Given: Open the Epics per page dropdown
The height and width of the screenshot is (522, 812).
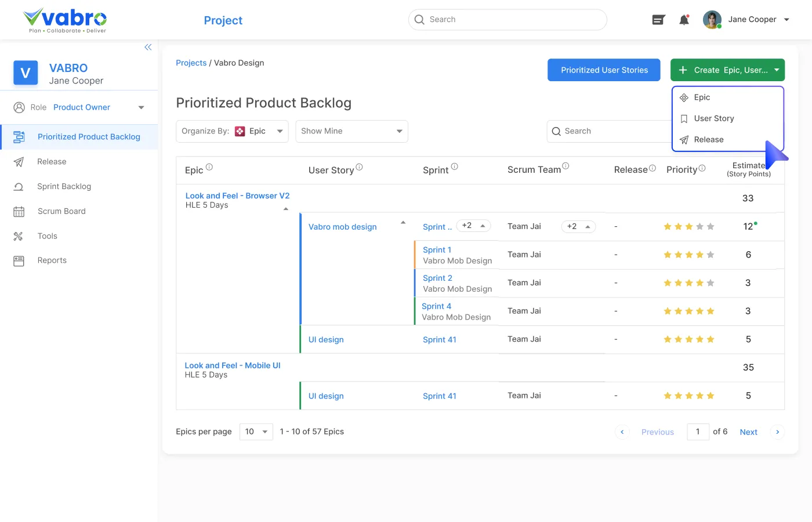Looking at the screenshot, I should coord(256,432).
